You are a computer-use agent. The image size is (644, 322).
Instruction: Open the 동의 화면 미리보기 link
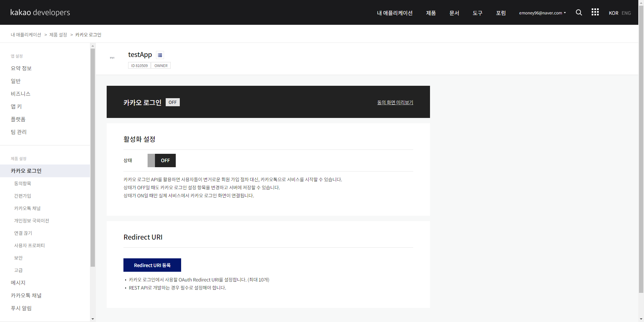pyautogui.click(x=395, y=102)
